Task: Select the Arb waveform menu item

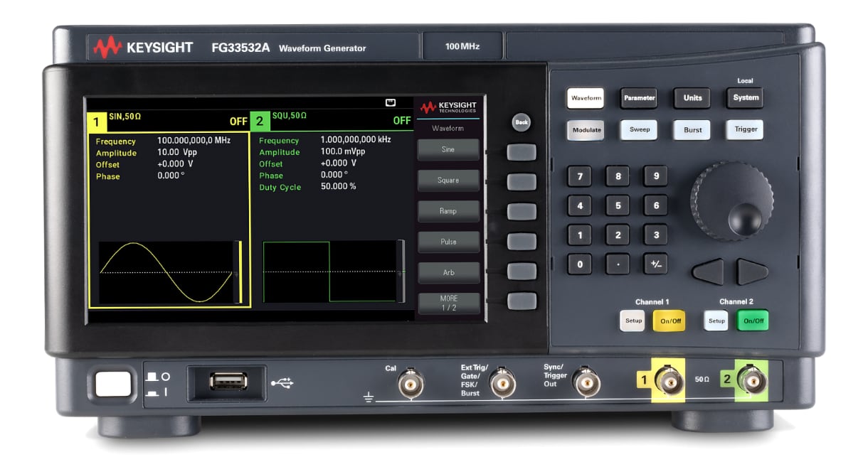Action: tap(448, 272)
